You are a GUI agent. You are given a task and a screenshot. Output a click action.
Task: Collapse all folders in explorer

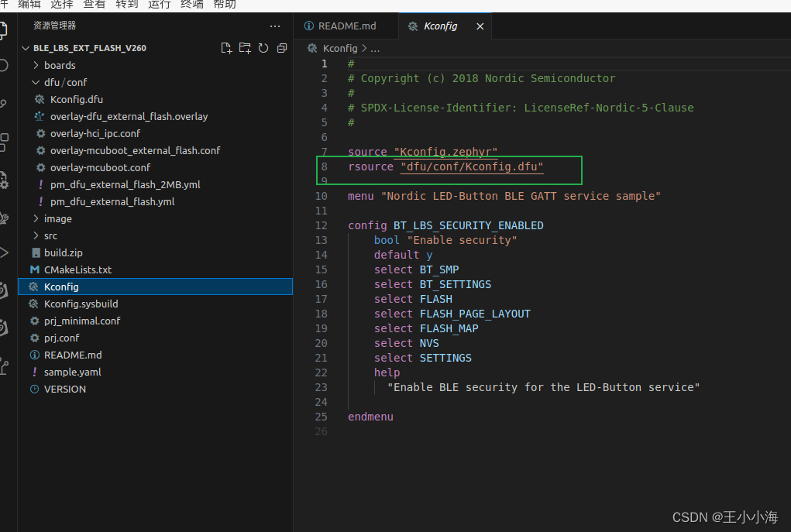pos(282,48)
